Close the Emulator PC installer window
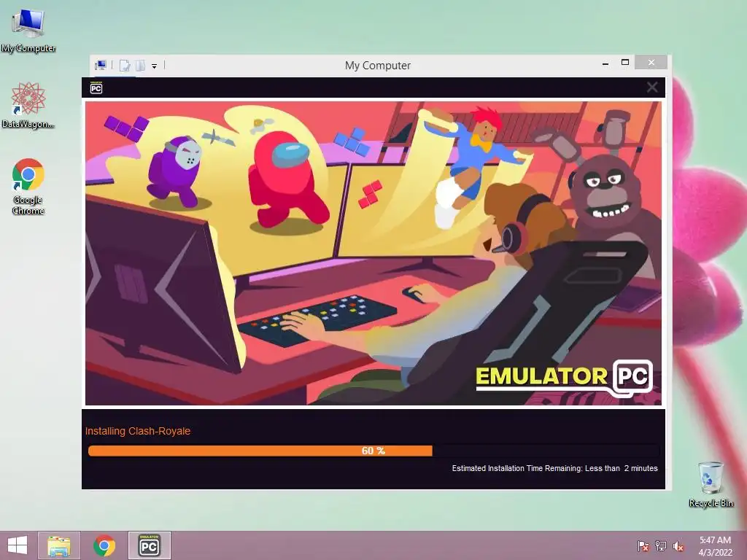The width and height of the screenshot is (747, 560). click(651, 87)
